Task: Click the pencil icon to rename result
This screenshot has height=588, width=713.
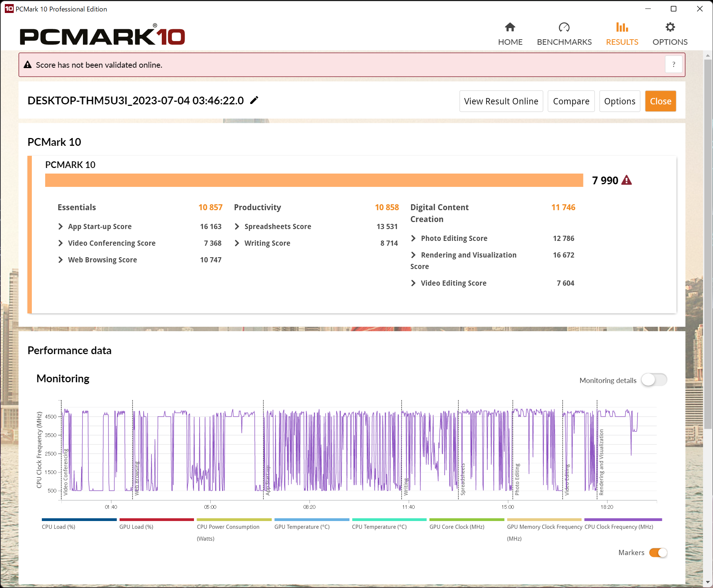Action: [x=254, y=100]
